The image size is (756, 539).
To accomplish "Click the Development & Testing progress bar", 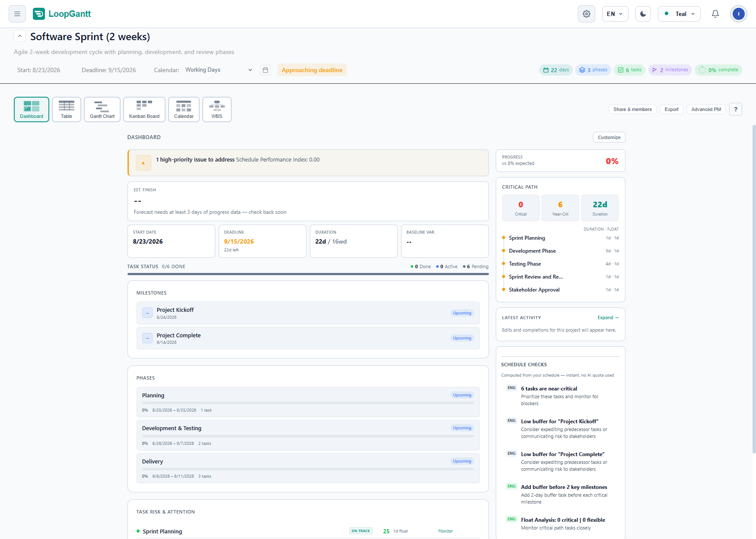I will click(x=308, y=436).
